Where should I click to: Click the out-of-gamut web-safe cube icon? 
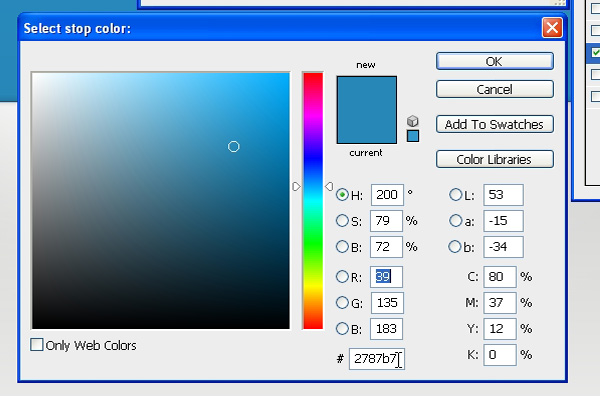[x=412, y=121]
